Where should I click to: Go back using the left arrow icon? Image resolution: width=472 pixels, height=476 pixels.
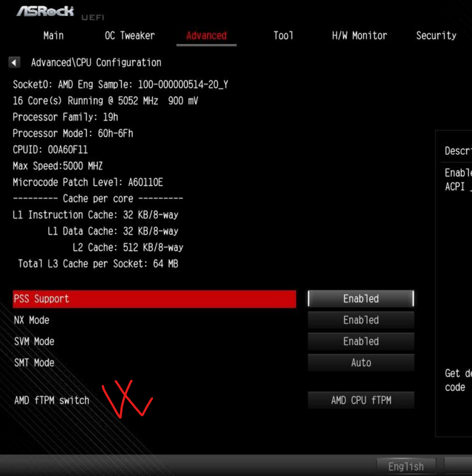point(14,62)
